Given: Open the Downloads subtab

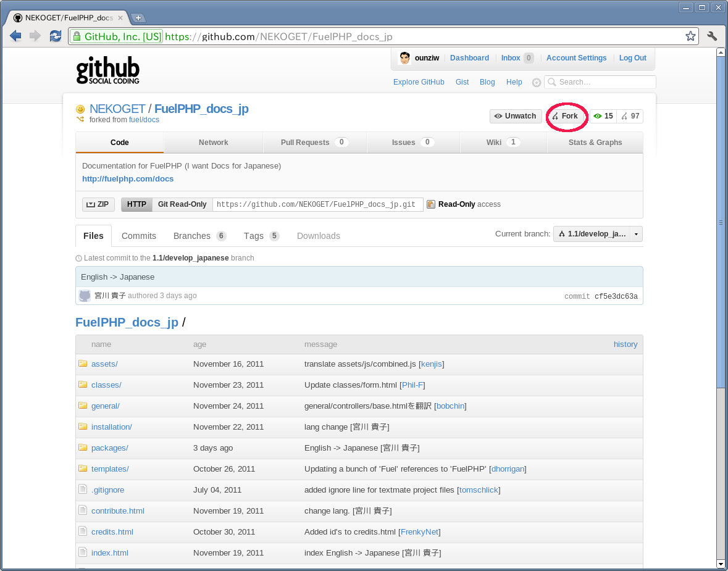Looking at the screenshot, I should pos(319,236).
